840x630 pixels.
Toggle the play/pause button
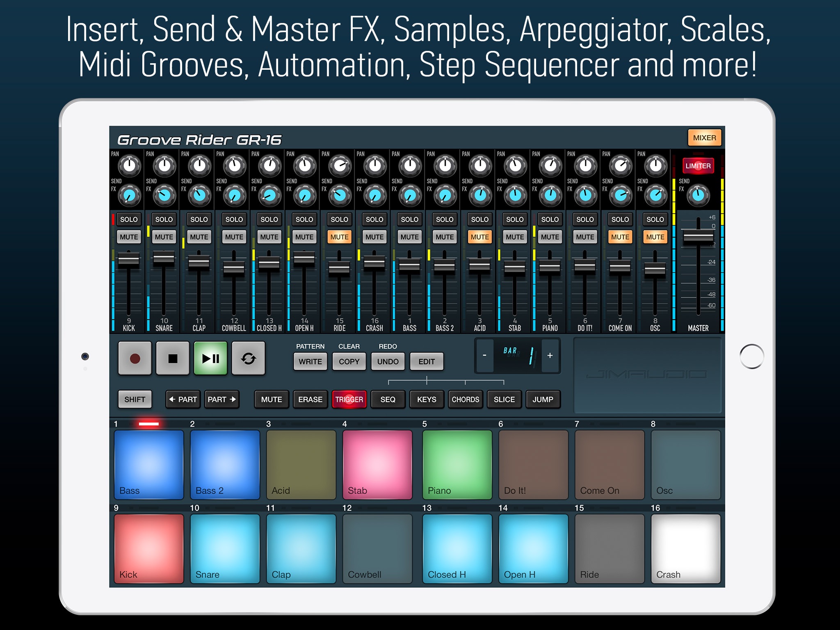[210, 358]
